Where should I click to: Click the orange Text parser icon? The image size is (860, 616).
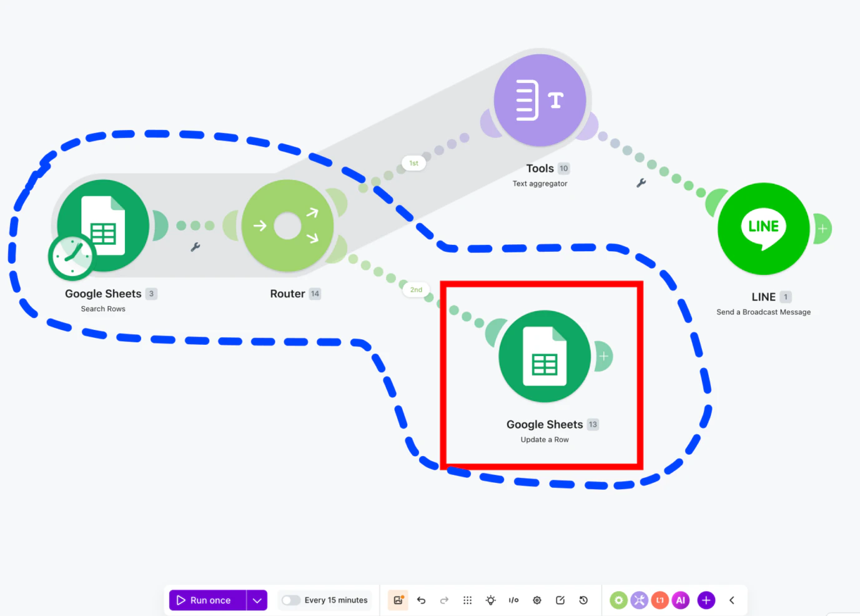pos(660,600)
